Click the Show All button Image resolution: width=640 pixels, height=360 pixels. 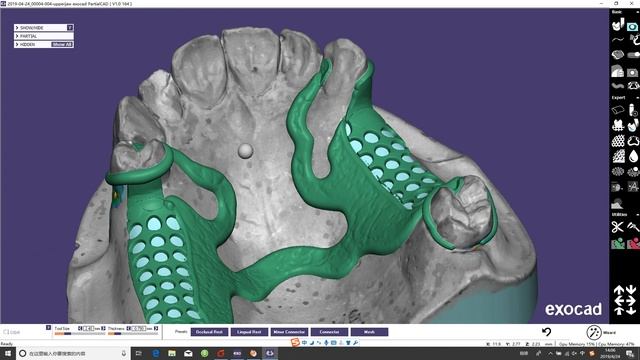[x=62, y=44]
